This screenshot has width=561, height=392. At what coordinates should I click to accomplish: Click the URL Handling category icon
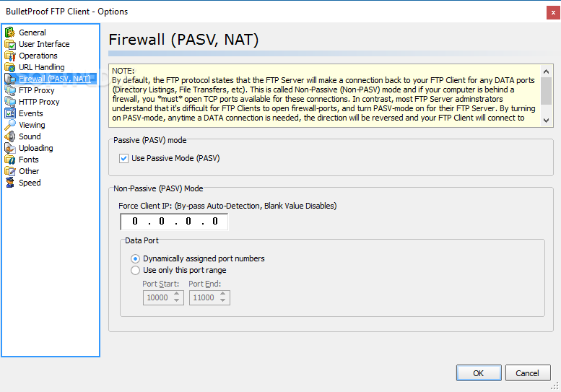pyautogui.click(x=10, y=67)
